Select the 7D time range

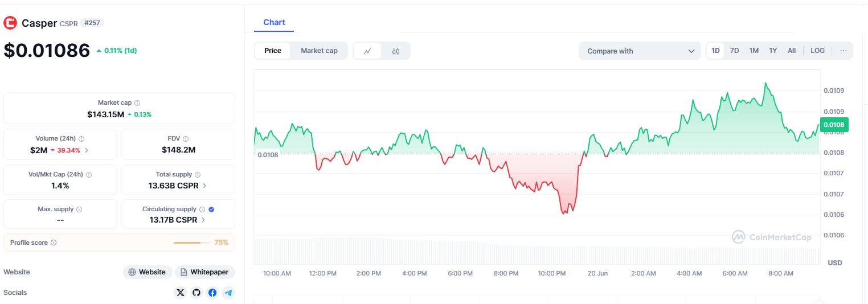click(735, 51)
